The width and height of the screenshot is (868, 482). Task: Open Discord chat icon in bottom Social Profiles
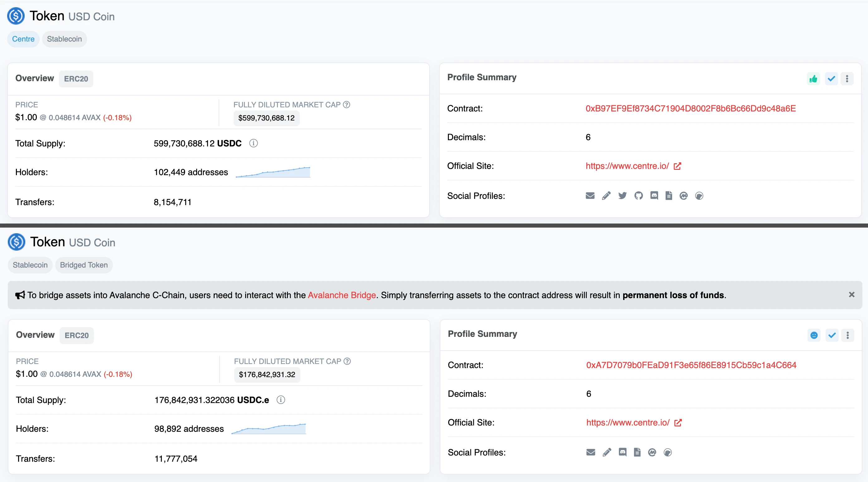coord(623,452)
